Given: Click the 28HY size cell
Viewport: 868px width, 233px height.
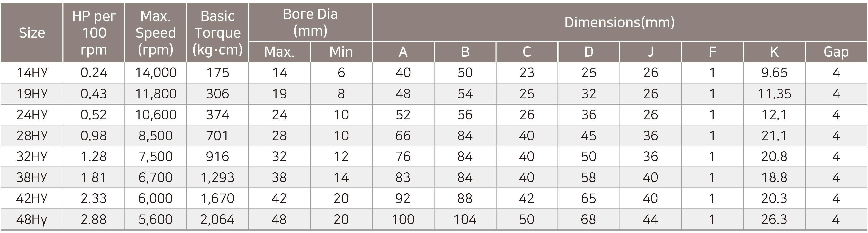Looking at the screenshot, I should pyautogui.click(x=32, y=135).
